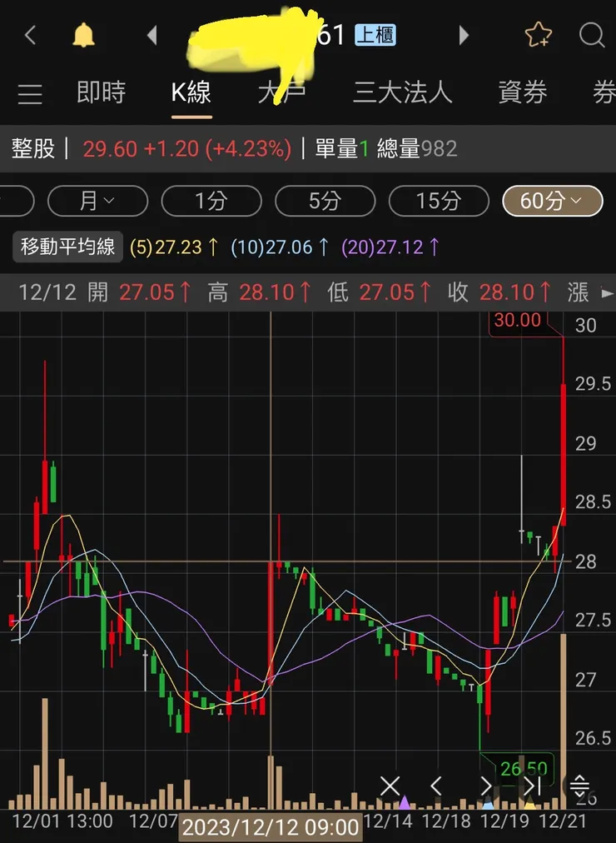Add stock to favorites star icon

click(538, 36)
